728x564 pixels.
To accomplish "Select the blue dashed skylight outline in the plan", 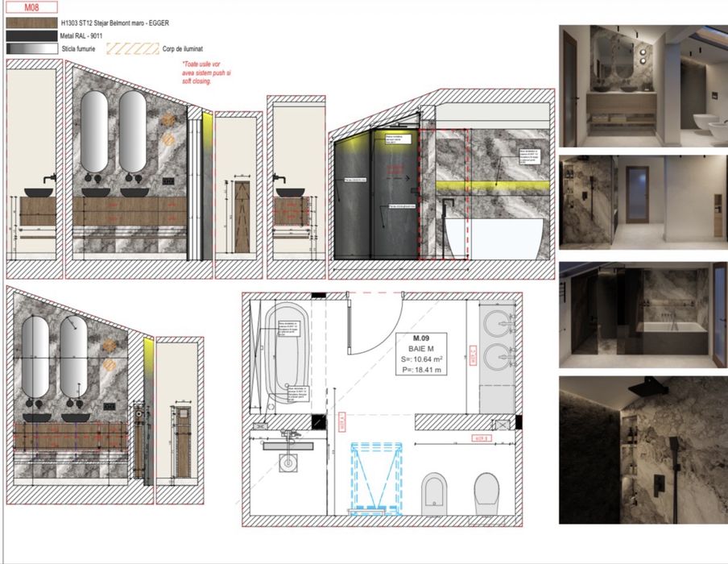I will (x=376, y=478).
